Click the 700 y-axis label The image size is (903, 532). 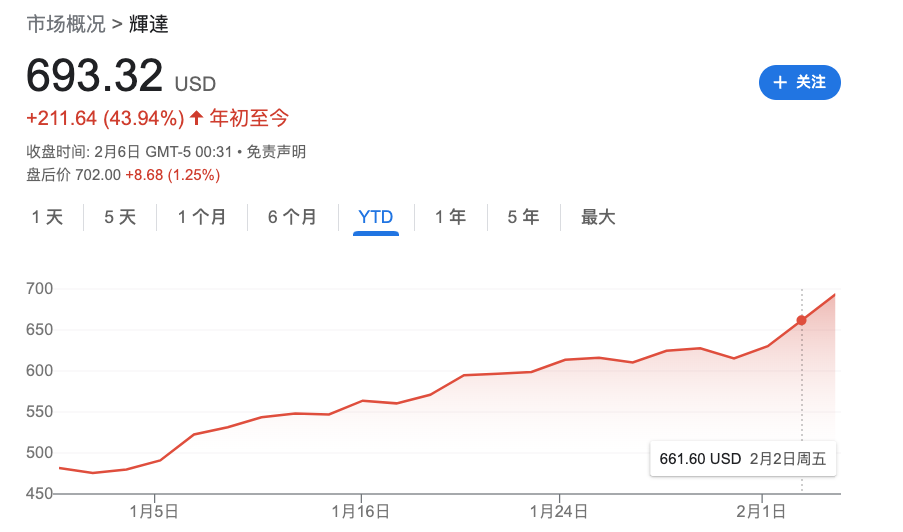(39, 288)
